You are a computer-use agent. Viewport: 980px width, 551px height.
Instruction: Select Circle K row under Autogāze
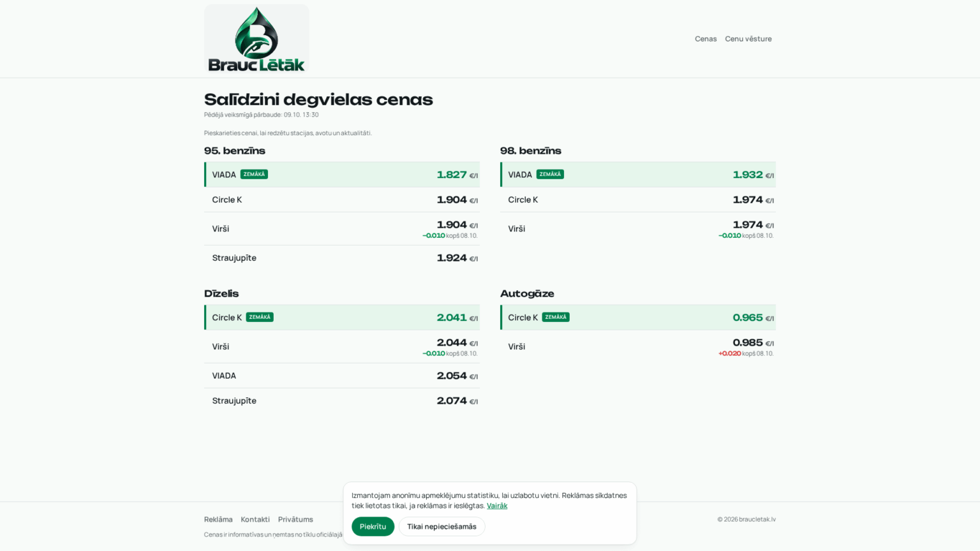coord(638,317)
